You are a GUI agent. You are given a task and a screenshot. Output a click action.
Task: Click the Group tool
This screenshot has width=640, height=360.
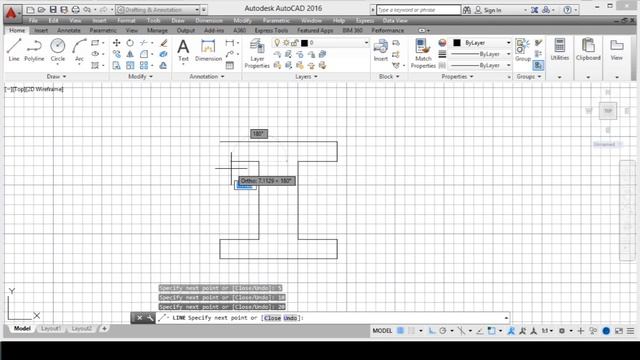tap(522, 50)
